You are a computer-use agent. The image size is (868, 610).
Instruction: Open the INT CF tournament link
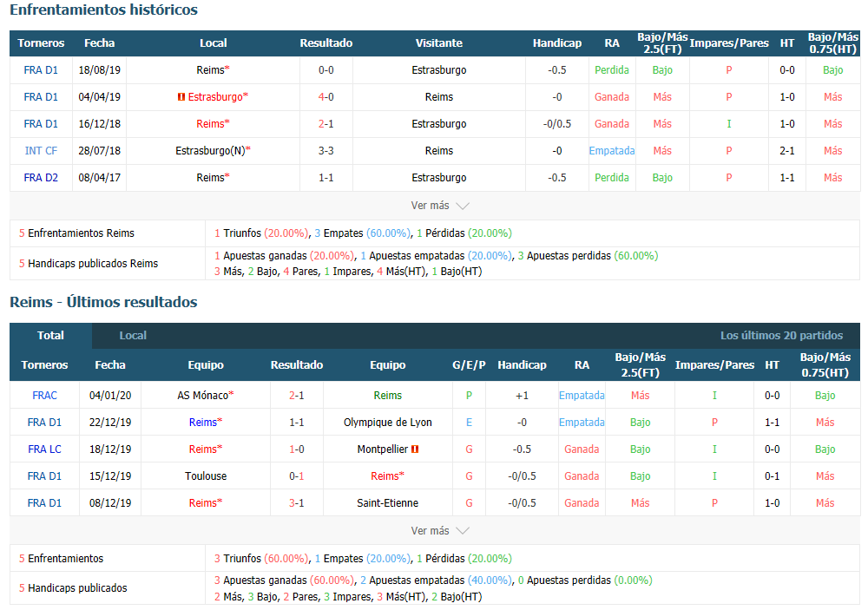pos(41,151)
